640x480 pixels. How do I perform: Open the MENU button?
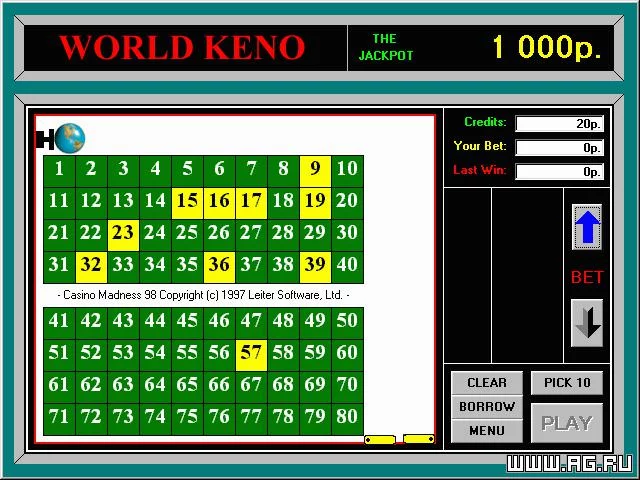[487, 431]
